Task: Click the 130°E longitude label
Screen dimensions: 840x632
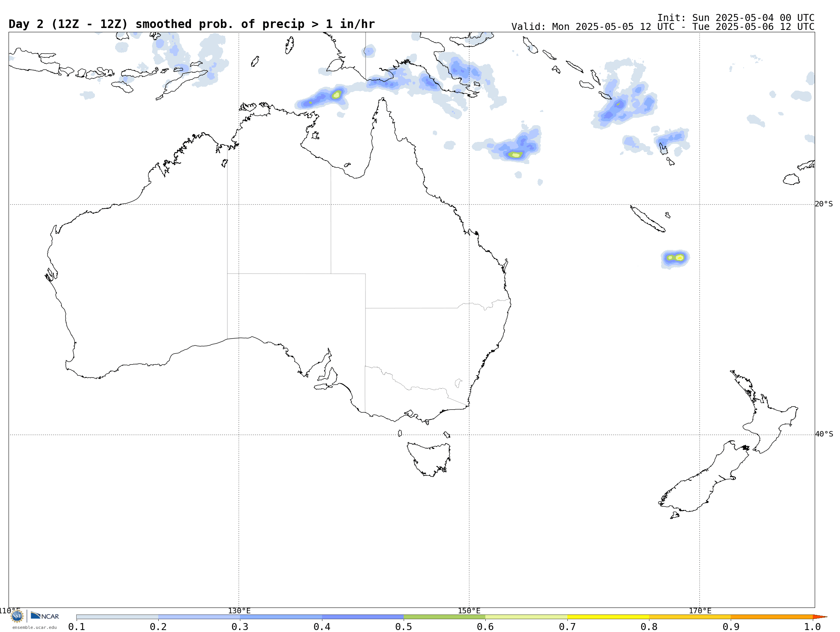Action: coord(239,611)
